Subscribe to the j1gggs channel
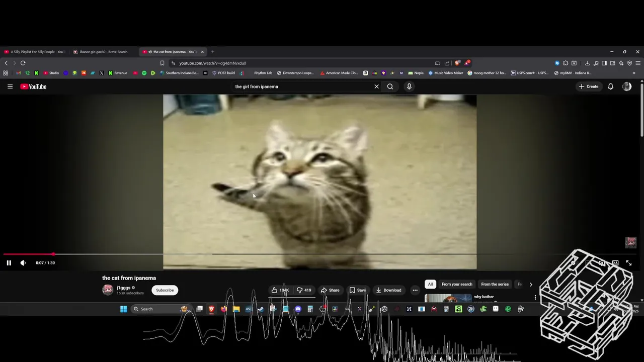Screen dimensions: 644x362 [165, 290]
